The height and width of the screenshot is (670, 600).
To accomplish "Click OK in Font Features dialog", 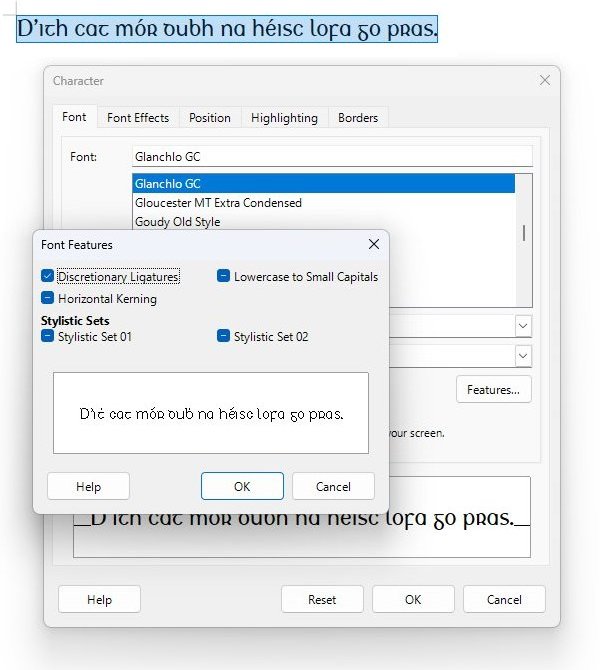I will click(242, 486).
